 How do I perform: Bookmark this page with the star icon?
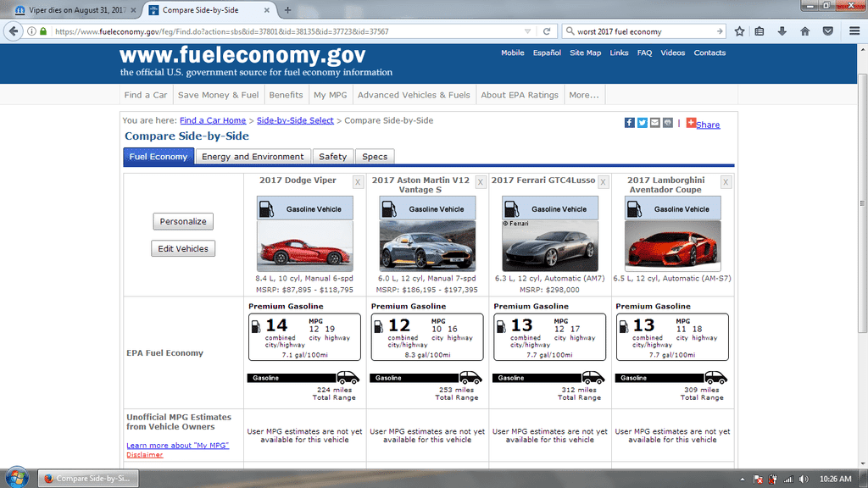(740, 31)
